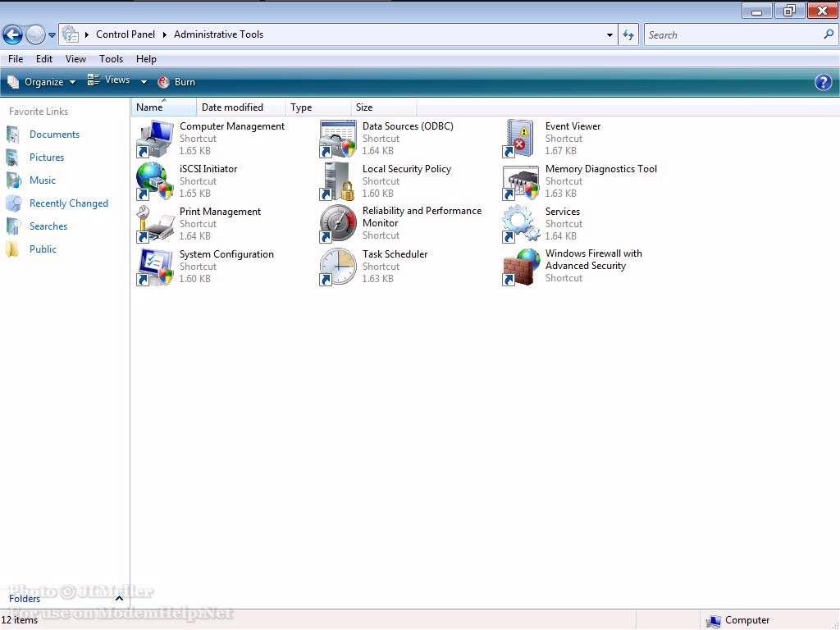This screenshot has height=630, width=840.
Task: Click the Refresh button beside address bar
Action: tap(628, 34)
